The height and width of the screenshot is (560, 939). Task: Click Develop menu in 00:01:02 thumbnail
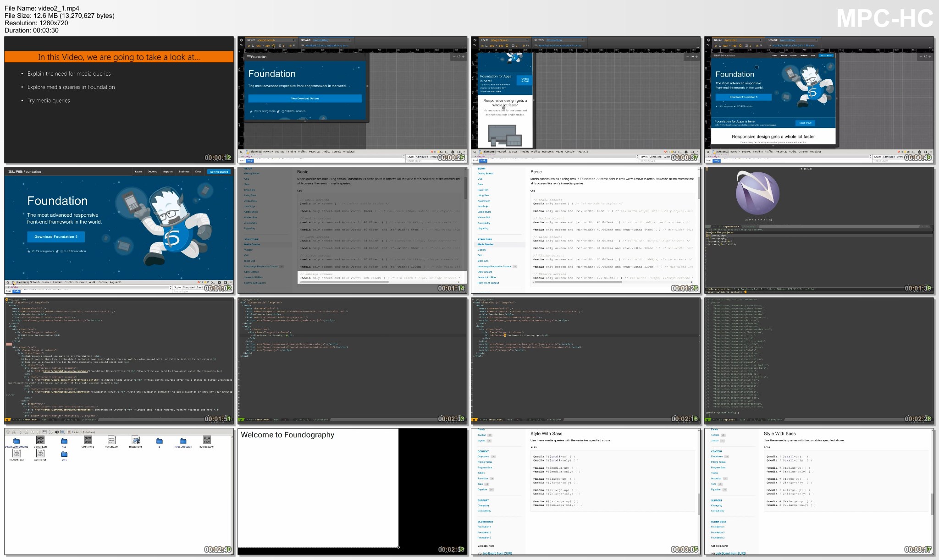pos(153,171)
